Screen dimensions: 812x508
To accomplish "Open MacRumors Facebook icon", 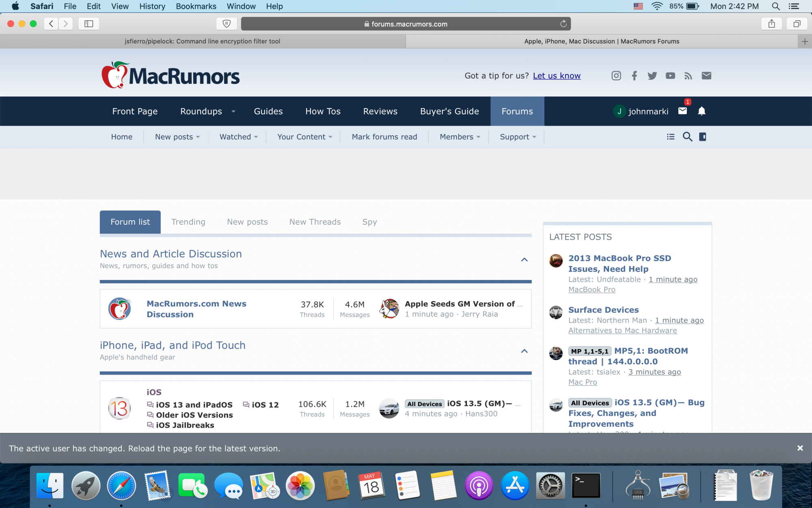I will pyautogui.click(x=634, y=76).
